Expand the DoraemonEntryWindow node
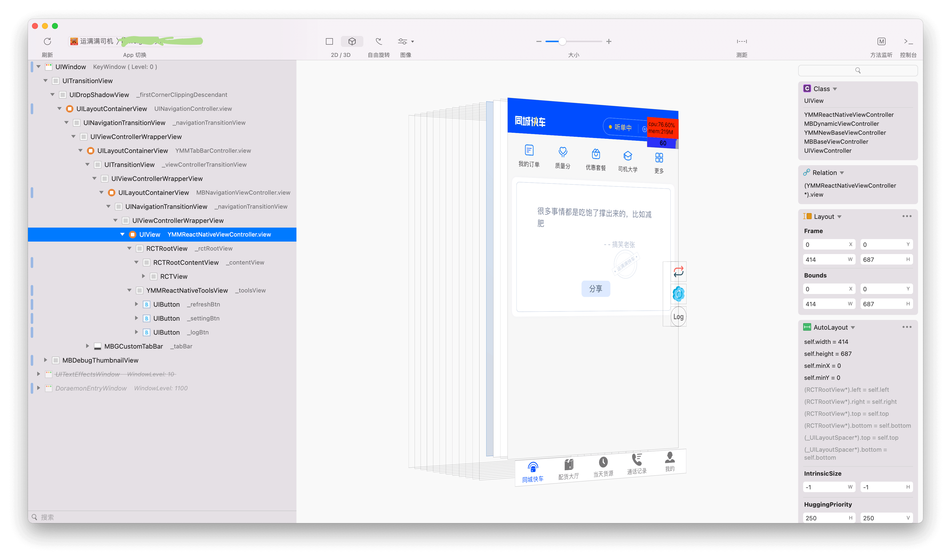 pos(38,388)
